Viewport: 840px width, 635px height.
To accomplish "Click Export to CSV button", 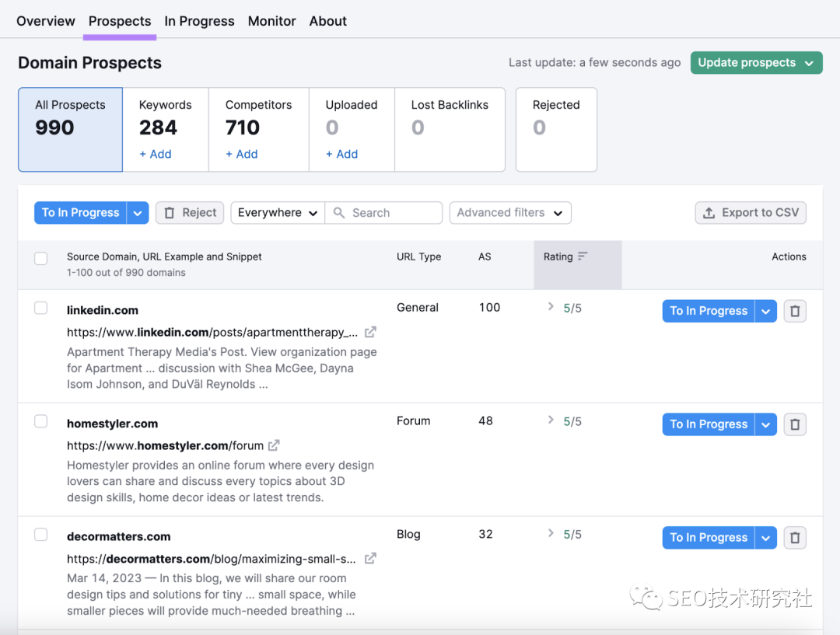I will (751, 213).
